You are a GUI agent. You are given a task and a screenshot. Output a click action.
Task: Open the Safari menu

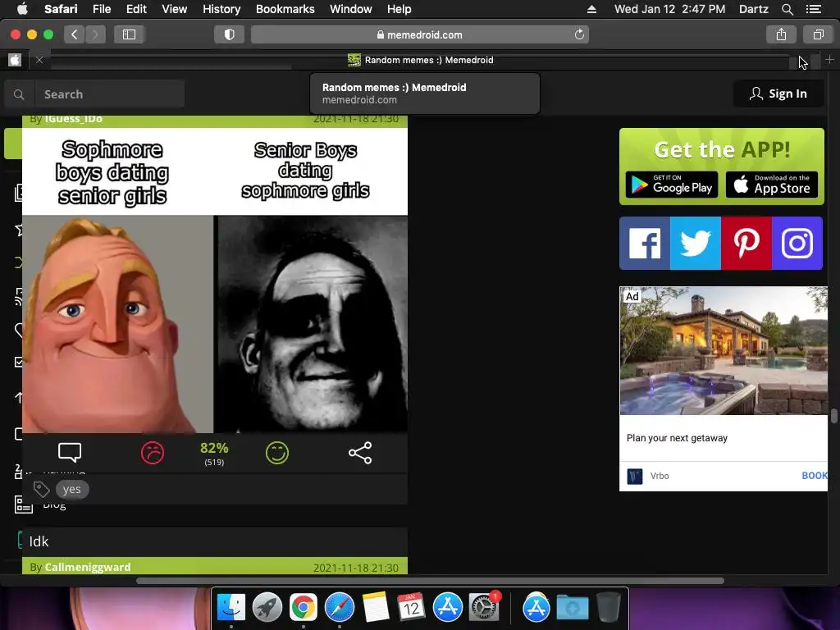click(61, 9)
